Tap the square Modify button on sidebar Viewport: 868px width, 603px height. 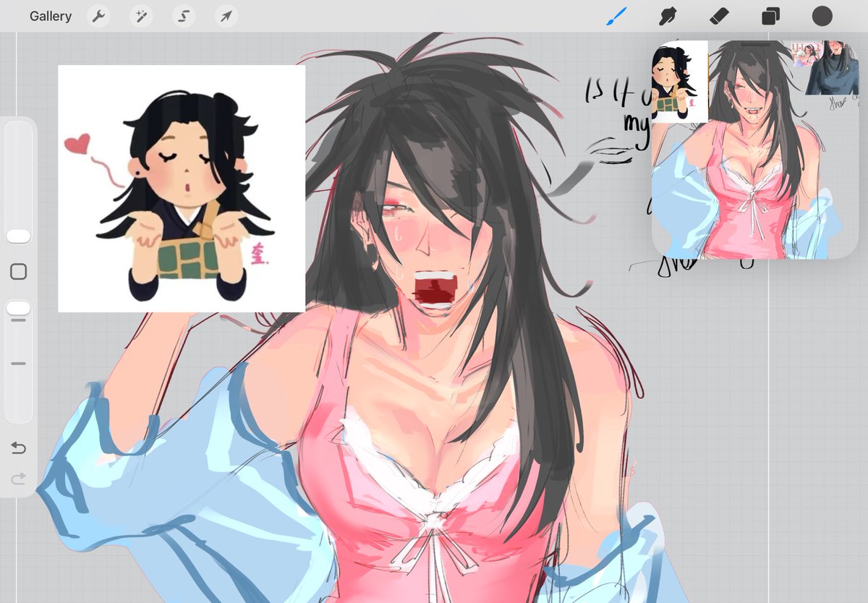click(19, 272)
